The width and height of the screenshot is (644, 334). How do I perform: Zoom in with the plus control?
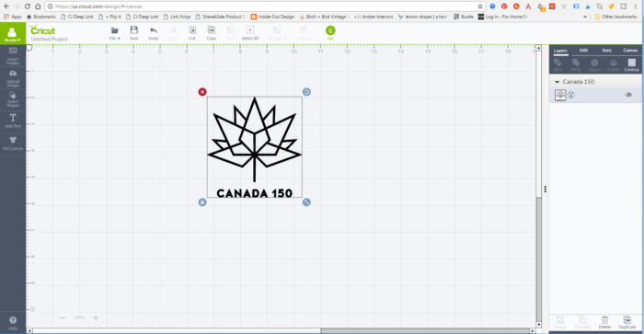pyautogui.click(x=96, y=317)
